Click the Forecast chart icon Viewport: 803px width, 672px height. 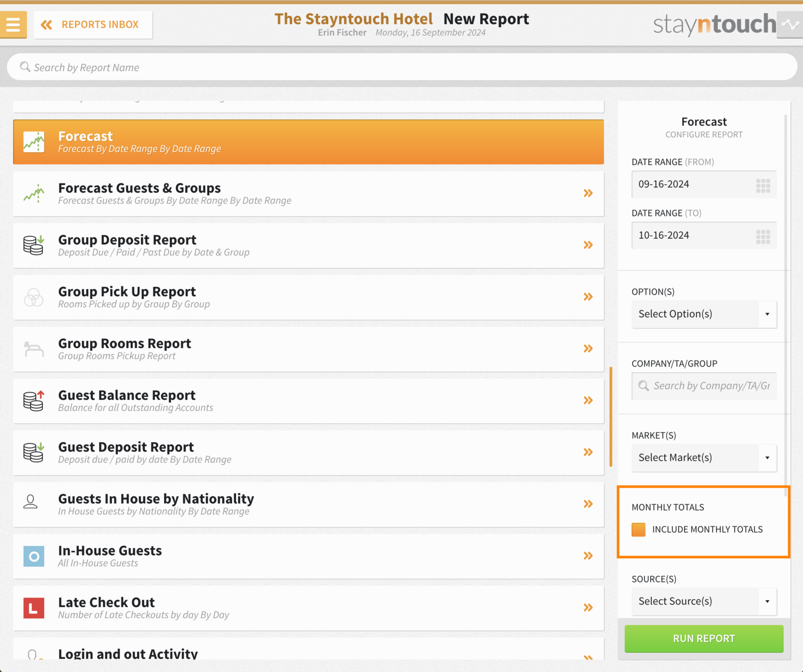(x=34, y=142)
